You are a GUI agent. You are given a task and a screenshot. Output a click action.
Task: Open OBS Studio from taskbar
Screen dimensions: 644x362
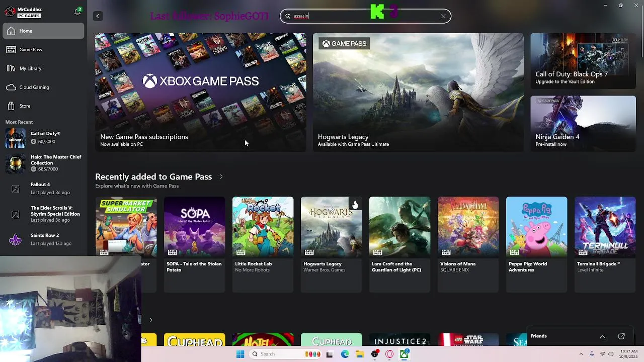click(x=375, y=354)
